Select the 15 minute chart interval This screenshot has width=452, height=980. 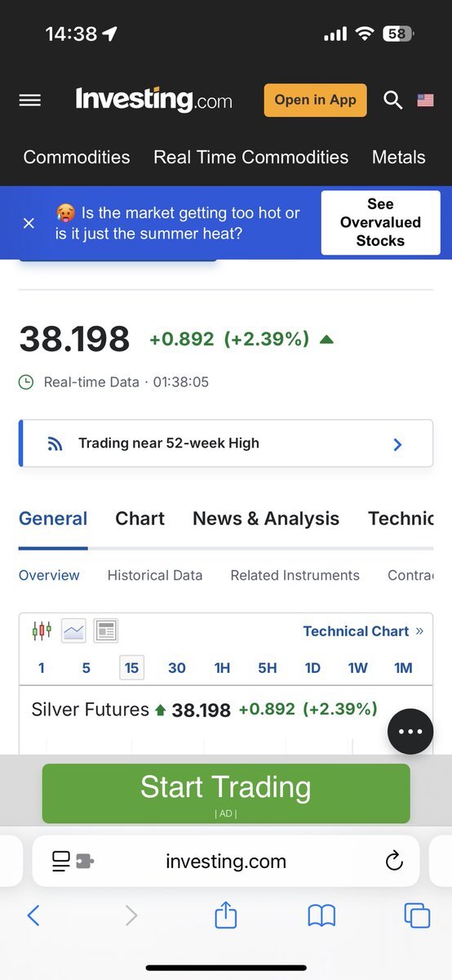[x=131, y=668]
